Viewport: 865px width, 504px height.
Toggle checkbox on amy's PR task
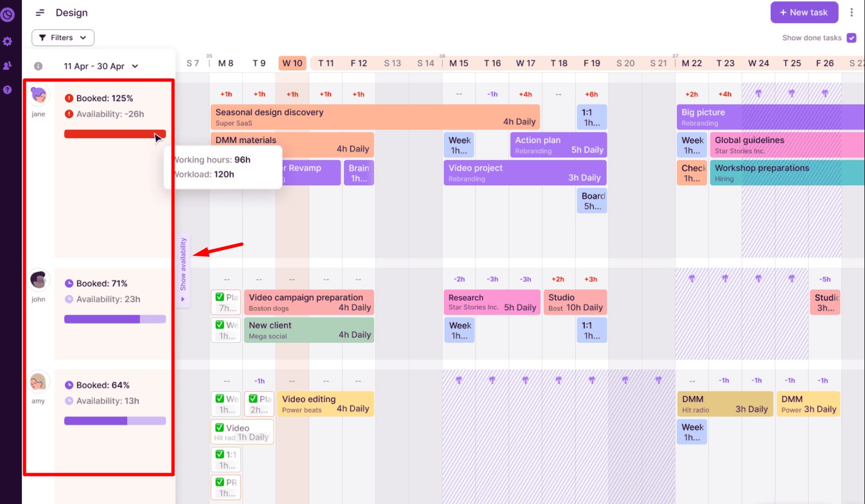(x=220, y=483)
